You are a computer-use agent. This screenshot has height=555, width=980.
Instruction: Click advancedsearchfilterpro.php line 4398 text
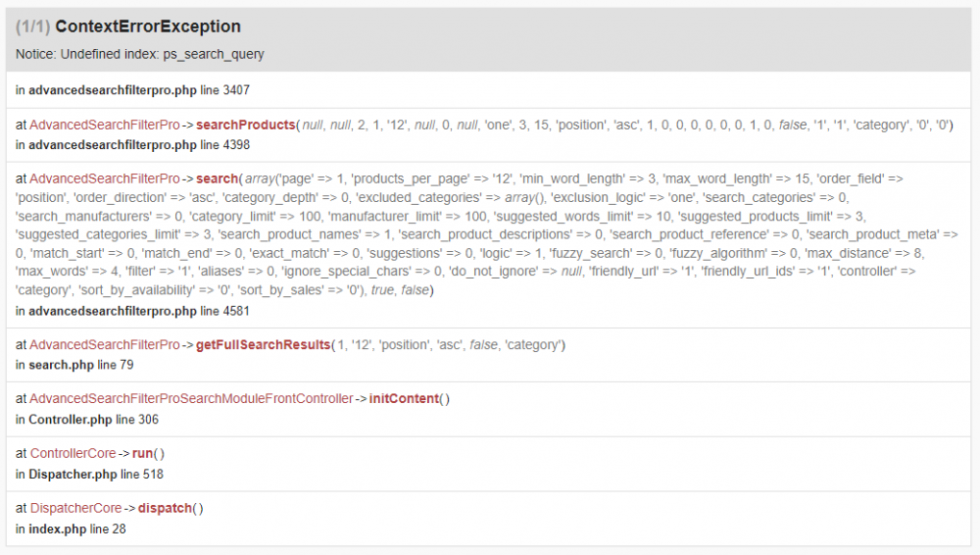pyautogui.click(x=132, y=145)
